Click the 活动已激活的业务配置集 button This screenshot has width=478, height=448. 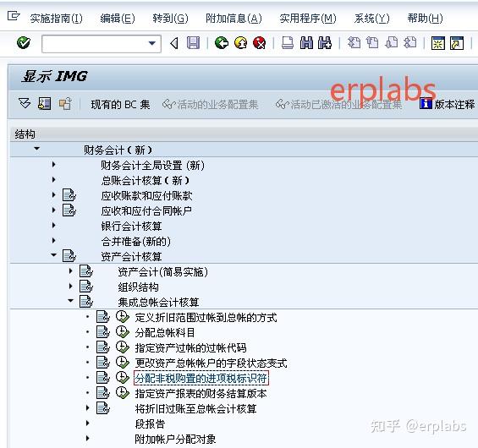(x=338, y=105)
